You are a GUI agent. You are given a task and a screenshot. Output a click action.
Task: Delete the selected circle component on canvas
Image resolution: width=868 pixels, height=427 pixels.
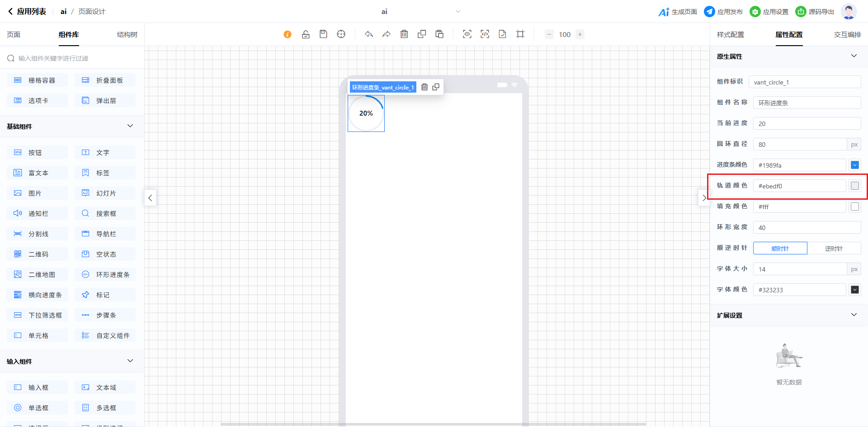(425, 87)
